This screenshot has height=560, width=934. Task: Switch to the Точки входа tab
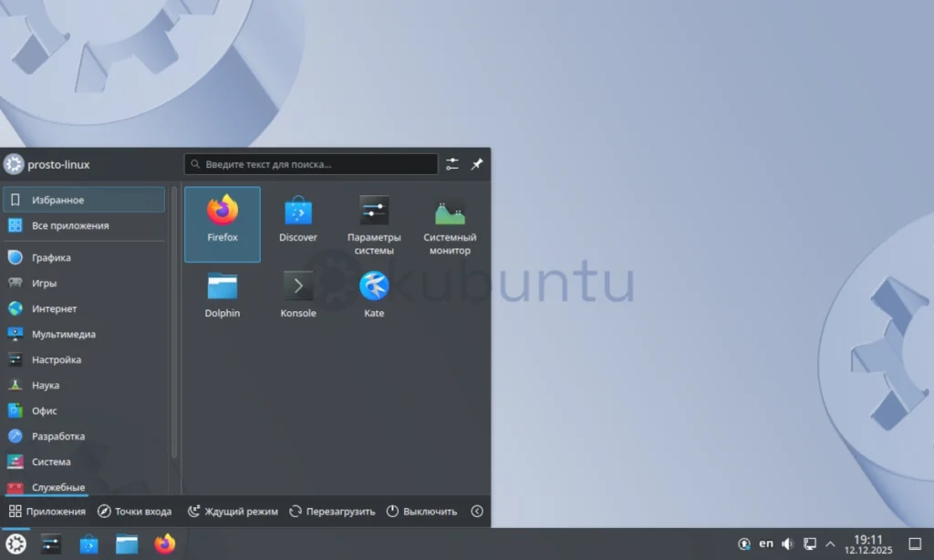point(135,511)
